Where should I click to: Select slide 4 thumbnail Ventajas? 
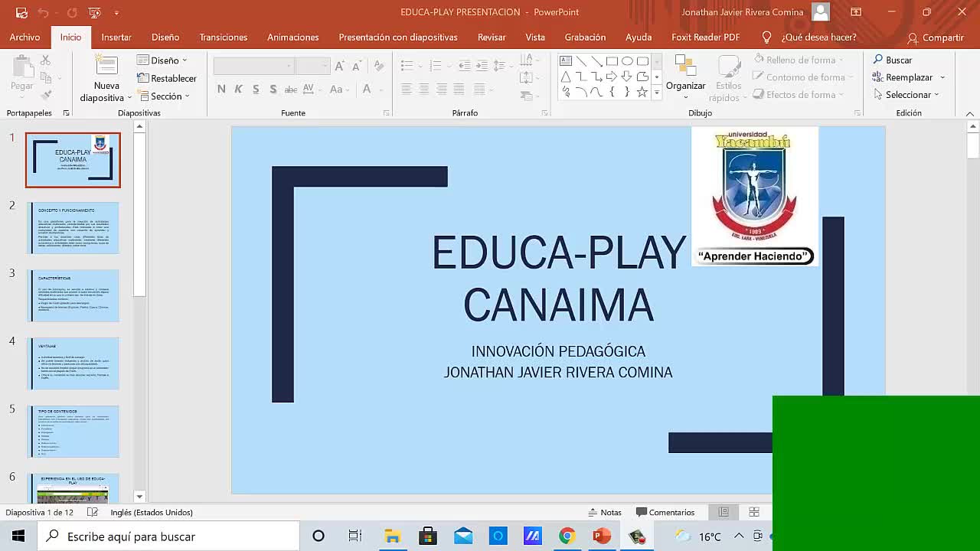73,364
